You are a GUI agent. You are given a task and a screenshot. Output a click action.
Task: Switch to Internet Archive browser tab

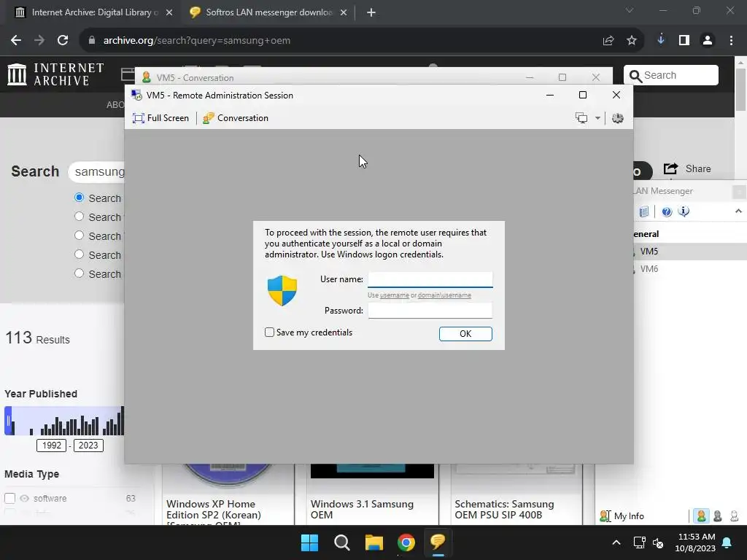point(93,12)
